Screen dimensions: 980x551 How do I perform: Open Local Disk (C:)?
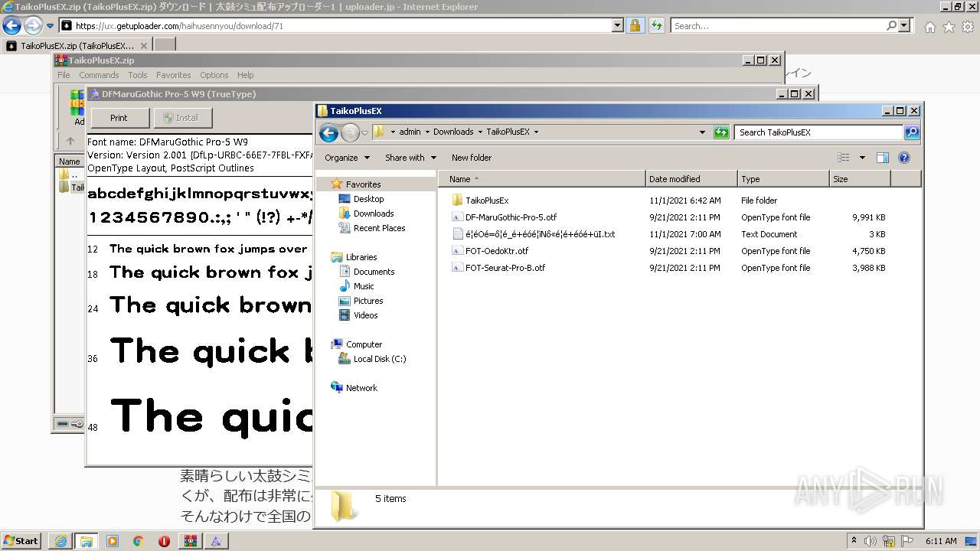pyautogui.click(x=379, y=359)
